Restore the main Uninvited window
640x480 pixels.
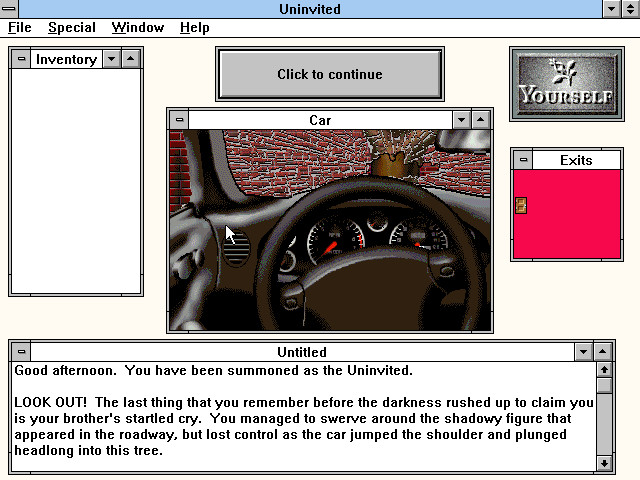pyautogui.click(x=631, y=9)
